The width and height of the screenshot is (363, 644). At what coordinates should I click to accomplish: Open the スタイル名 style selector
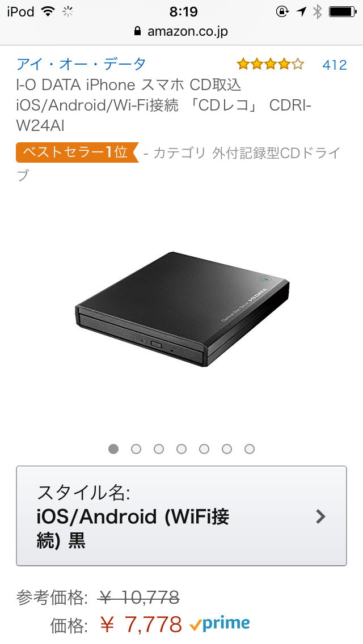181,516
